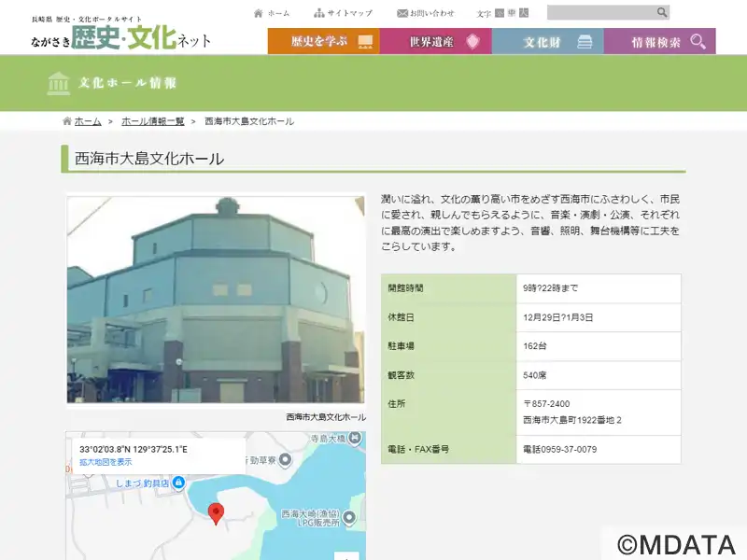Set text size to small (小)
This screenshot has height=560, width=747.
[x=500, y=13]
